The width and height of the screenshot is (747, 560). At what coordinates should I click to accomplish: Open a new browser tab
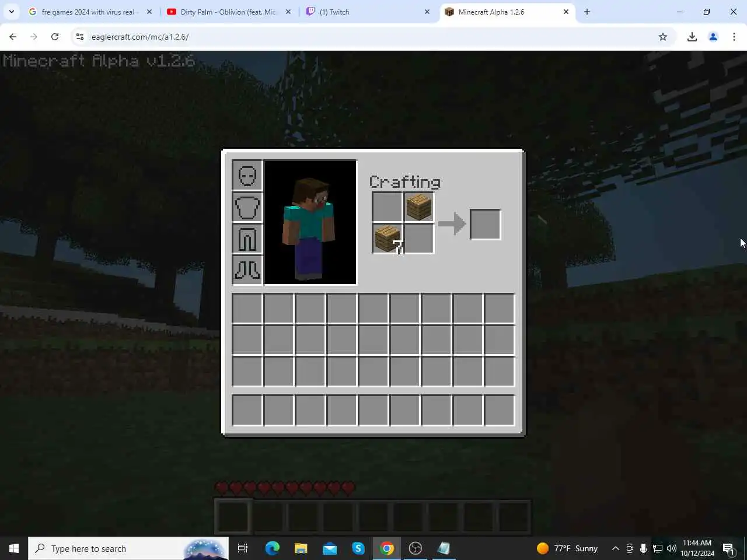587,12
